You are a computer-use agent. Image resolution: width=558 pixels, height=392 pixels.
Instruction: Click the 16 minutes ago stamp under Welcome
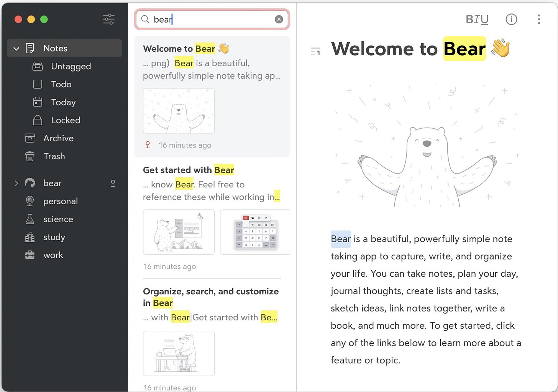185,145
